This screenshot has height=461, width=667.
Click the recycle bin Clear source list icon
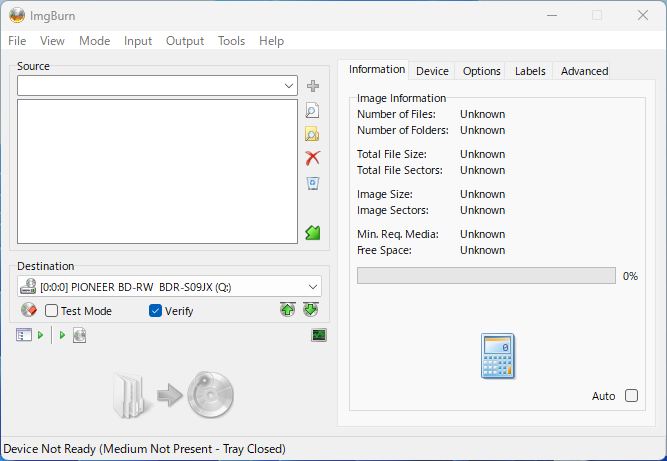[x=313, y=183]
